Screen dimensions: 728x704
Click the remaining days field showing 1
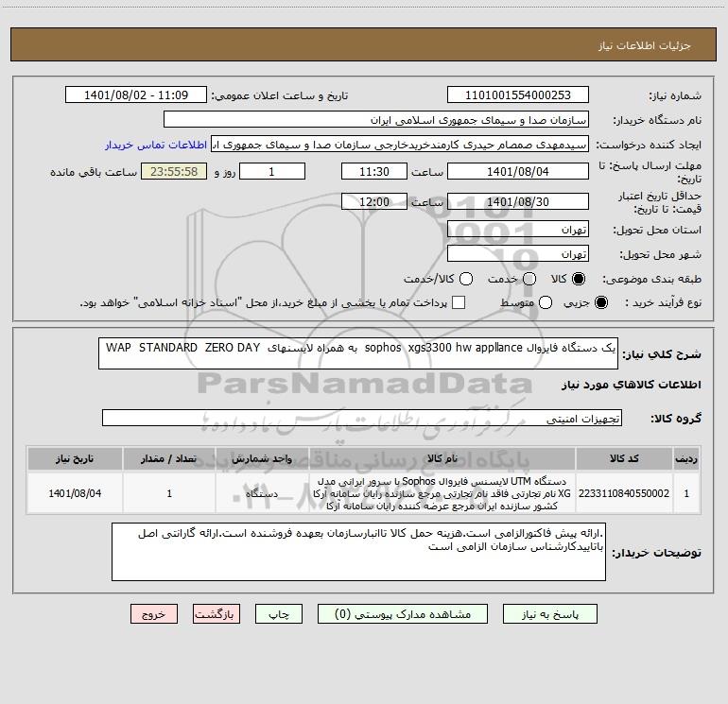(x=272, y=171)
